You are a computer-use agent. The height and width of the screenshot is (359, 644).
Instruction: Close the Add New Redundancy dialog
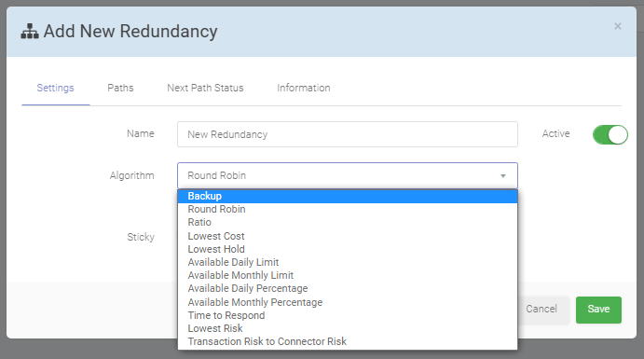tap(617, 26)
